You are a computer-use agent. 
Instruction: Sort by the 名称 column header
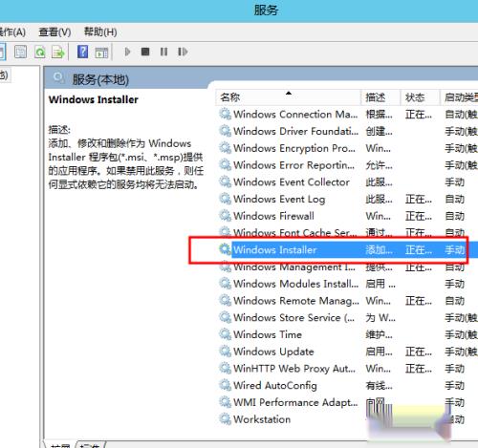(x=288, y=97)
